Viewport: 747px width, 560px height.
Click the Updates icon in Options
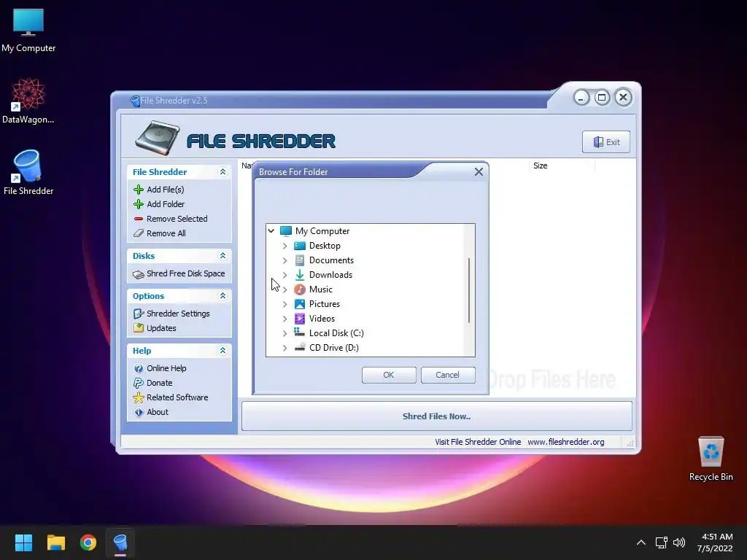[x=139, y=328]
